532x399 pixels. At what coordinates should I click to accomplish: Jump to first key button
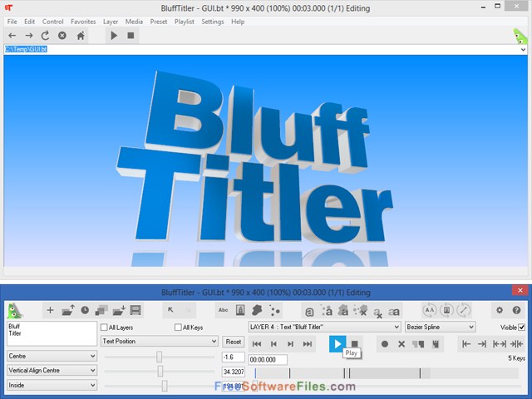tap(257, 344)
